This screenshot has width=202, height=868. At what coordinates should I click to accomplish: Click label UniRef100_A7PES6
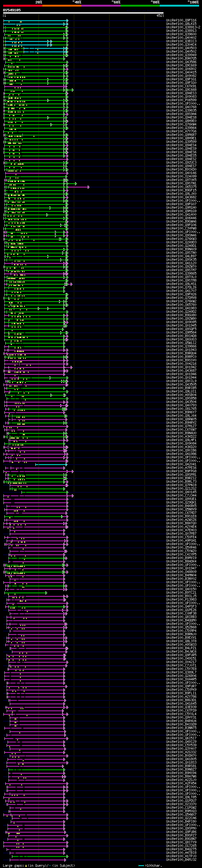click(x=181, y=468)
